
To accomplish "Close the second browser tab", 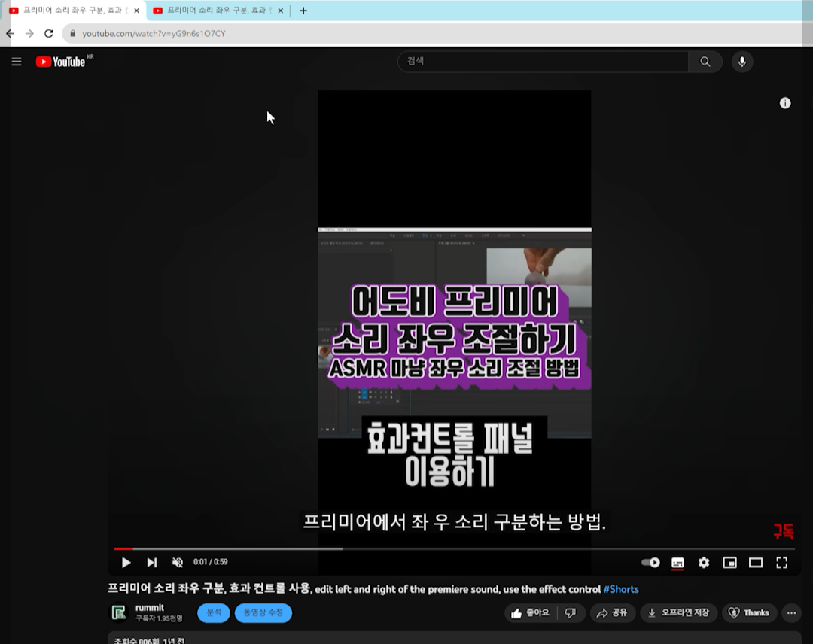I will point(281,11).
